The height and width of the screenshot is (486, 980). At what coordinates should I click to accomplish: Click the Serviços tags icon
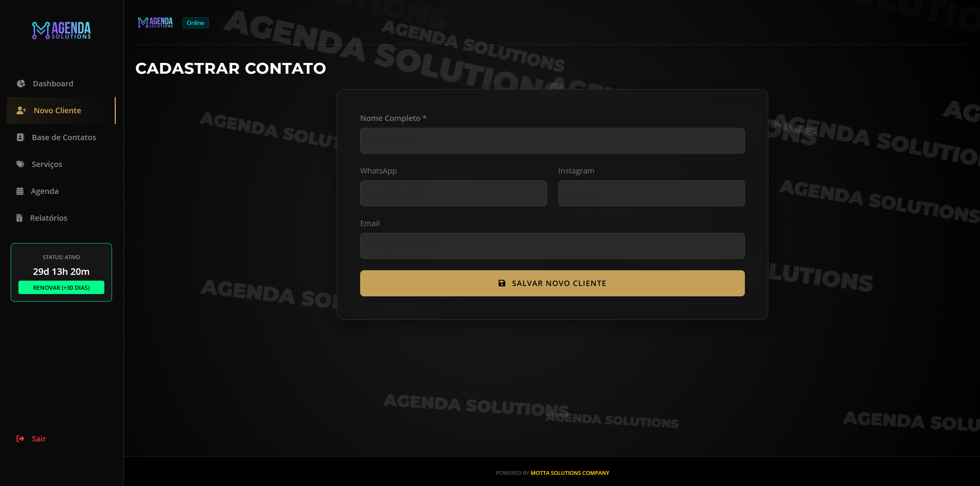[20, 164]
